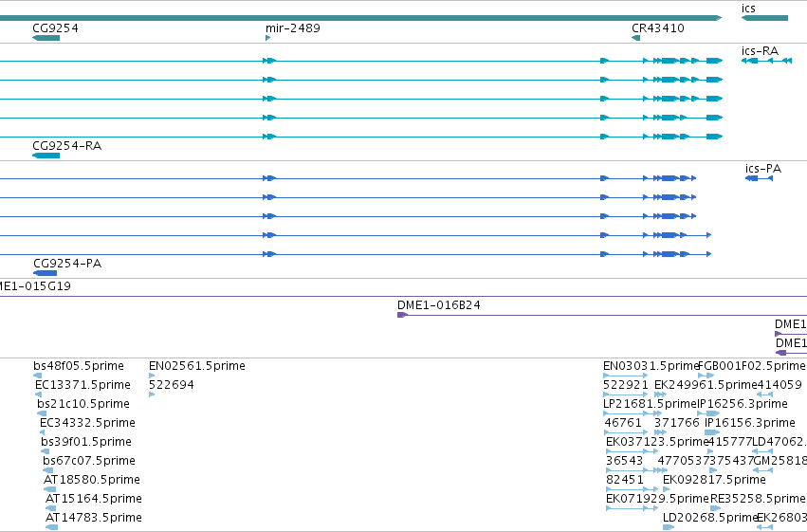Select the EC34332.5prime EST label
807x532 pixels.
tap(87, 423)
